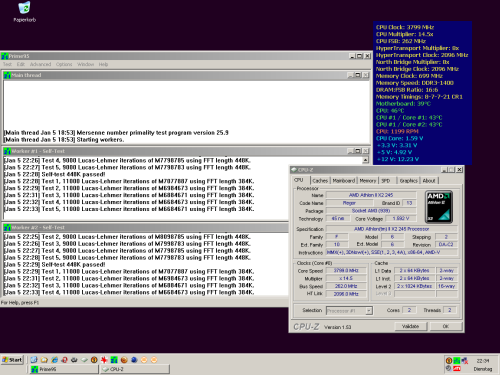Open the Test menu in Prime95
The height and width of the screenshot is (375, 500).
tap(7, 64)
